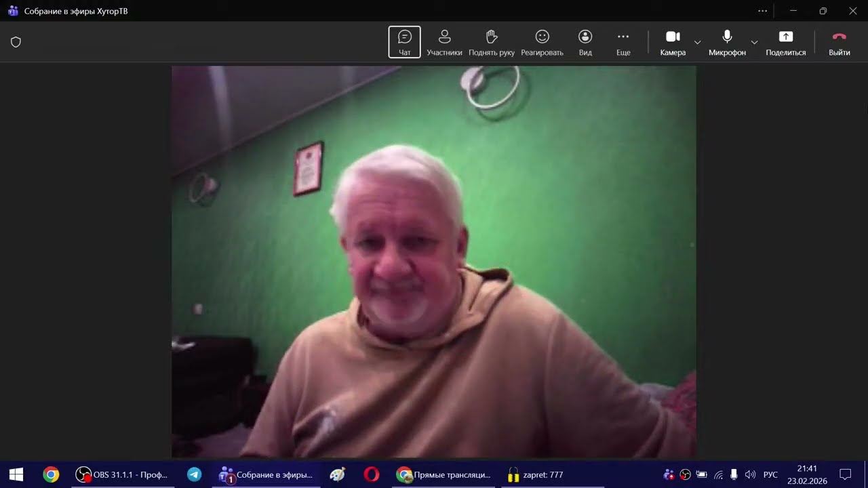Open the Paint app in taskbar
This screenshot has height=488, width=868.
[337, 474]
